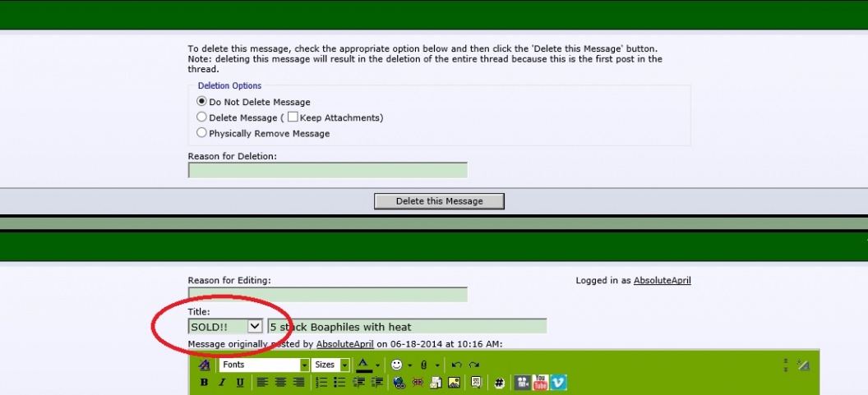Click the Redo icon
Screen dimensions: 868x395
474,365
